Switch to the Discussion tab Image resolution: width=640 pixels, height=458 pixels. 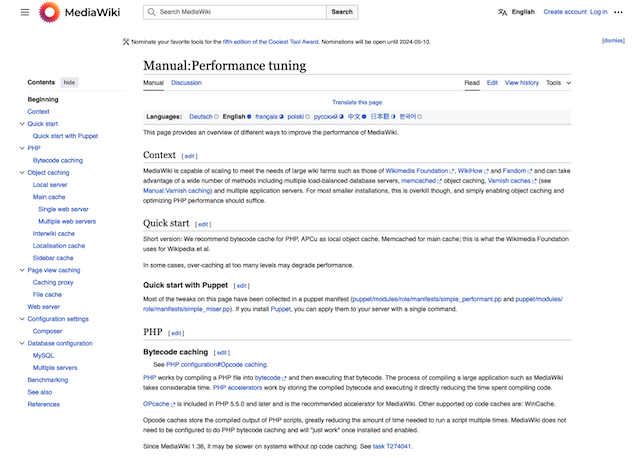(x=186, y=82)
